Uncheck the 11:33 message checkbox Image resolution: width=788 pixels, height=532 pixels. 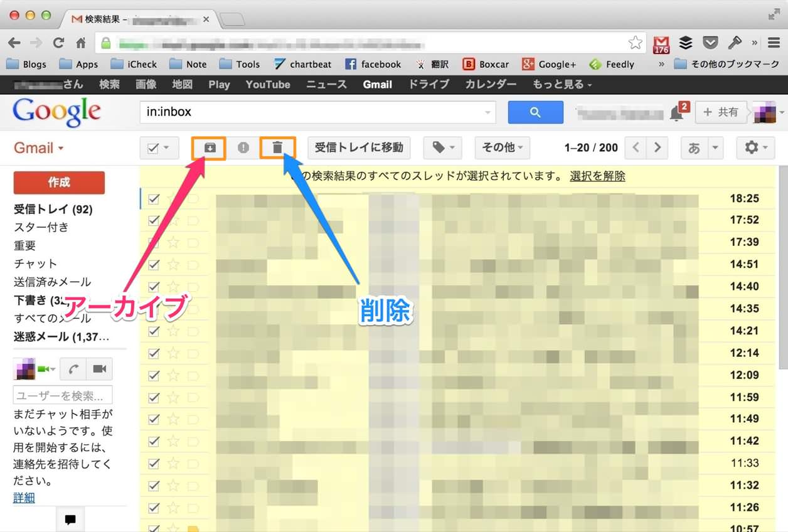point(154,464)
